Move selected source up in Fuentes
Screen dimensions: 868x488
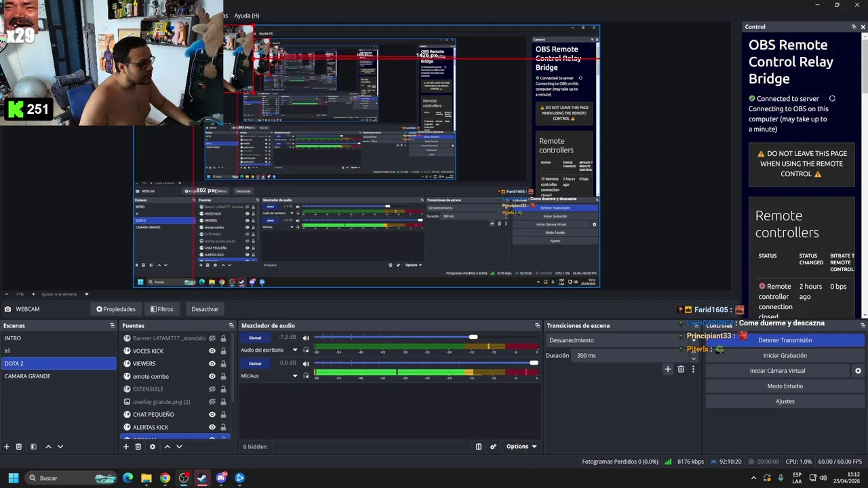tap(167, 447)
